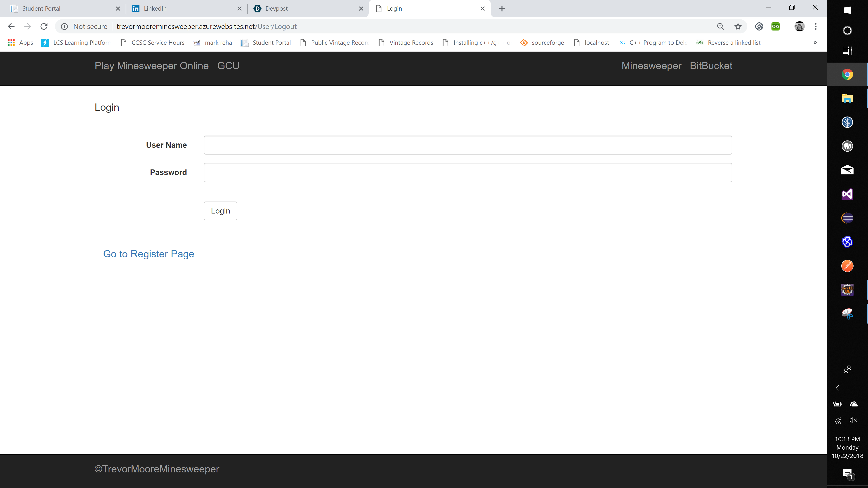Click the browser reload page icon

pos(44,26)
